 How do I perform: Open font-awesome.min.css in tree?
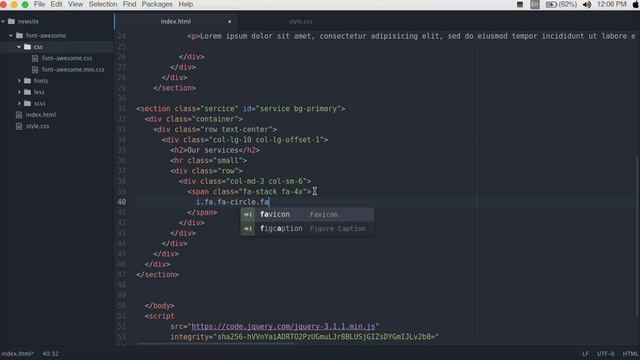tap(73, 70)
